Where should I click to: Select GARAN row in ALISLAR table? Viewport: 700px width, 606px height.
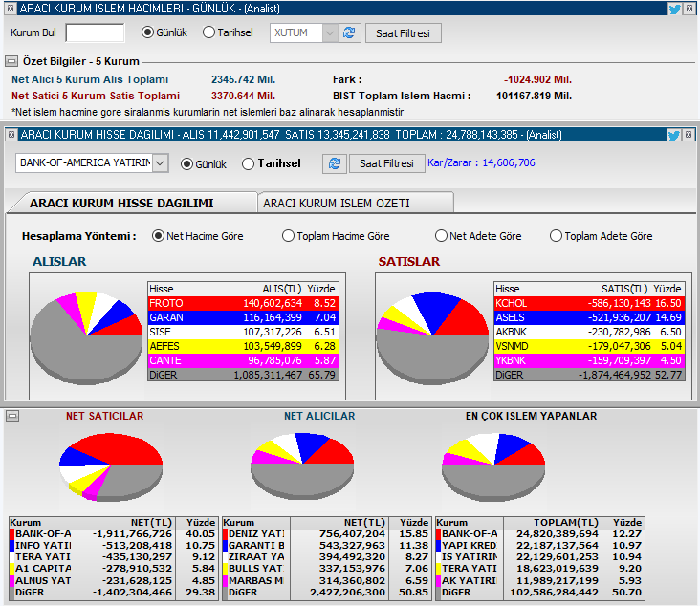(x=243, y=317)
